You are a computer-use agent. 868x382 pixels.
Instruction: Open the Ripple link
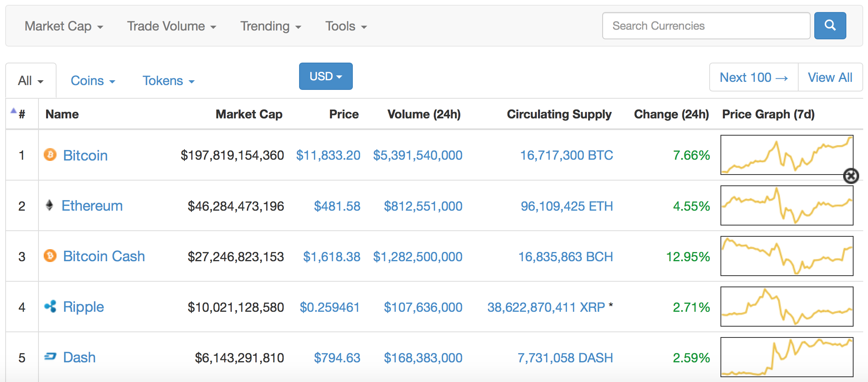(x=83, y=307)
